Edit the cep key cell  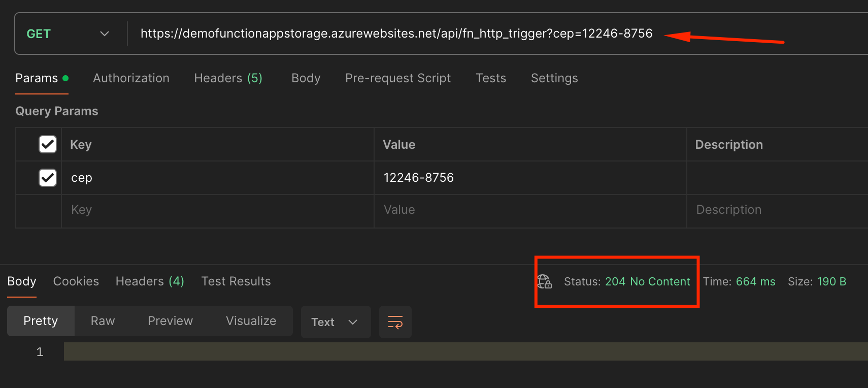(x=218, y=178)
